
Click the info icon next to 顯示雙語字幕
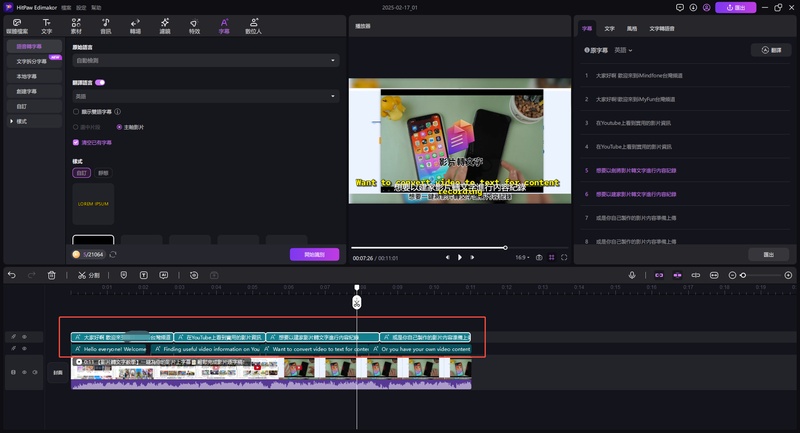point(117,112)
